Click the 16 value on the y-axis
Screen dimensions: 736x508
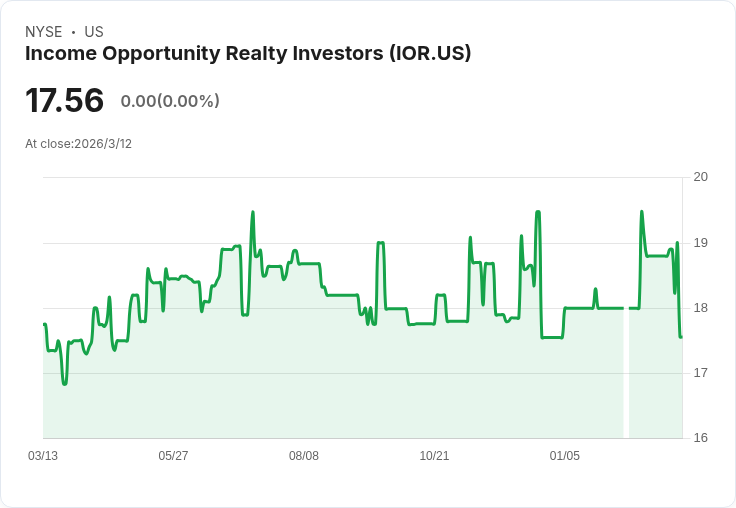pos(701,438)
